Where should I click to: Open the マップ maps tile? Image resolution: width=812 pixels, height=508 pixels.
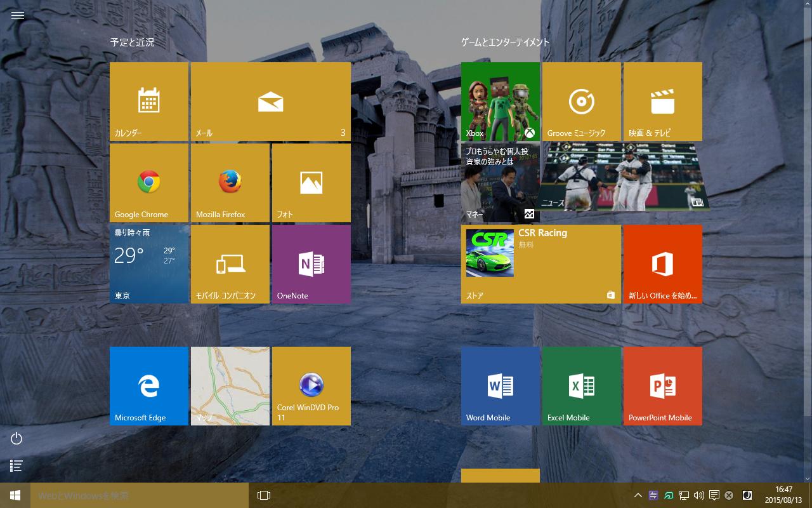point(230,386)
